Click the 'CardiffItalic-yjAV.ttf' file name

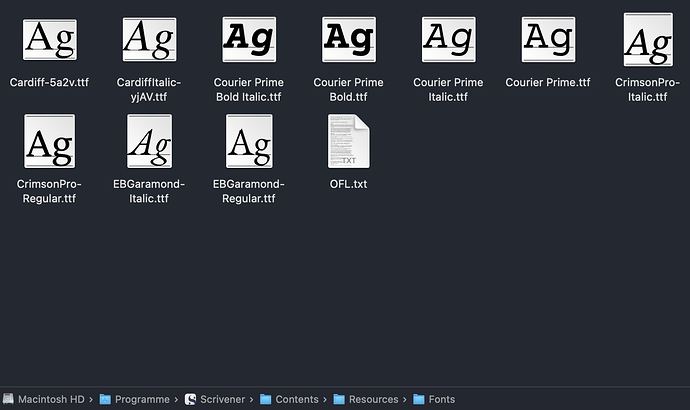pyautogui.click(x=149, y=89)
